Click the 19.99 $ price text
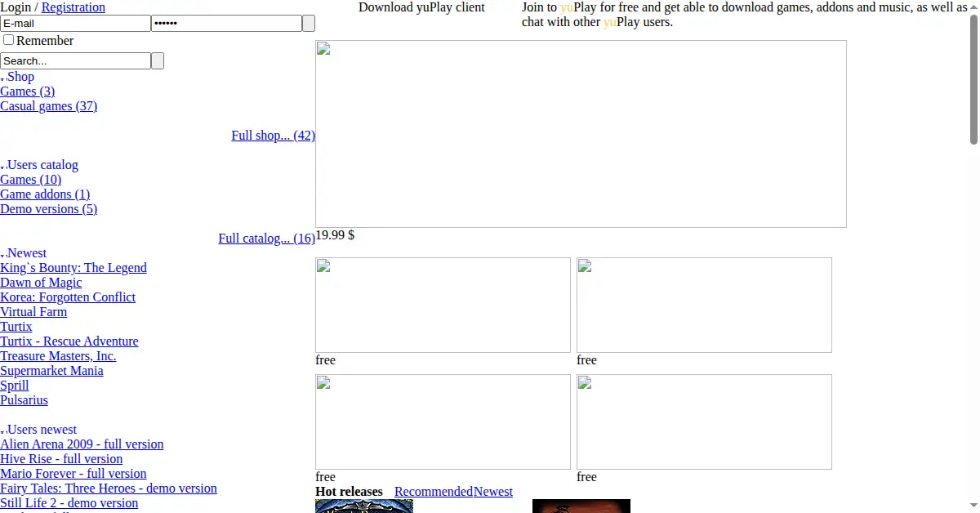Viewport: 980px width, 513px height. click(x=335, y=235)
